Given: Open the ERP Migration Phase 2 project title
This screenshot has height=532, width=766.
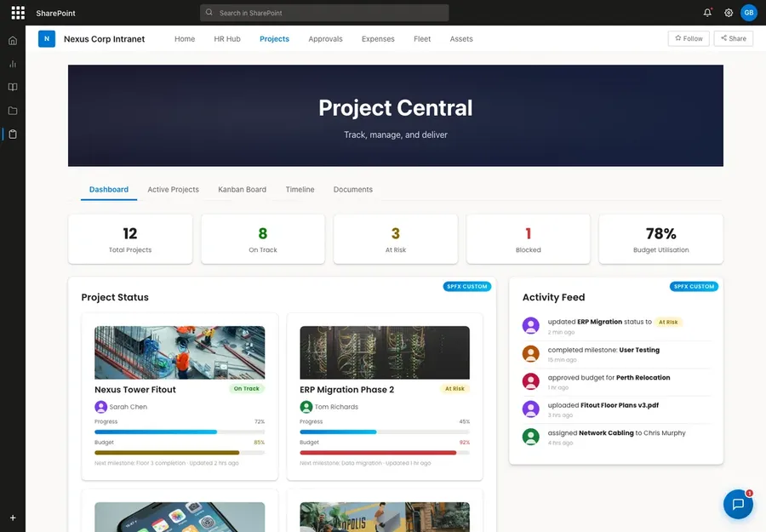Looking at the screenshot, I should [x=347, y=389].
